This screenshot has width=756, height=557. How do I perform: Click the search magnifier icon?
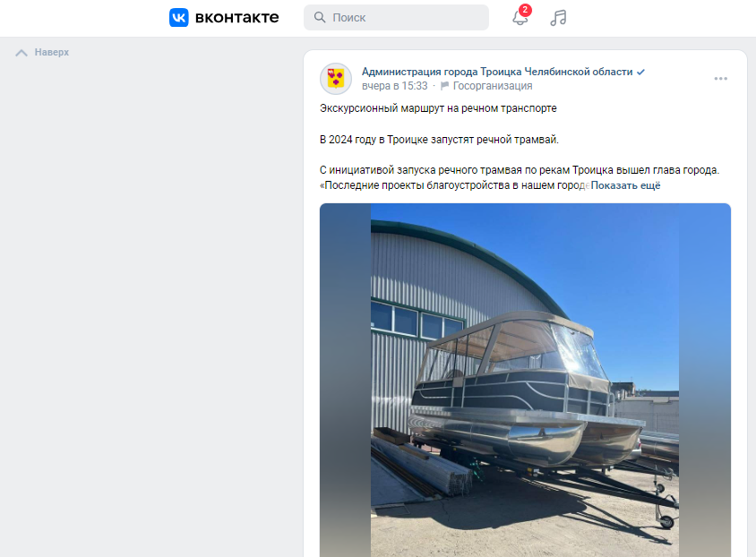point(320,17)
